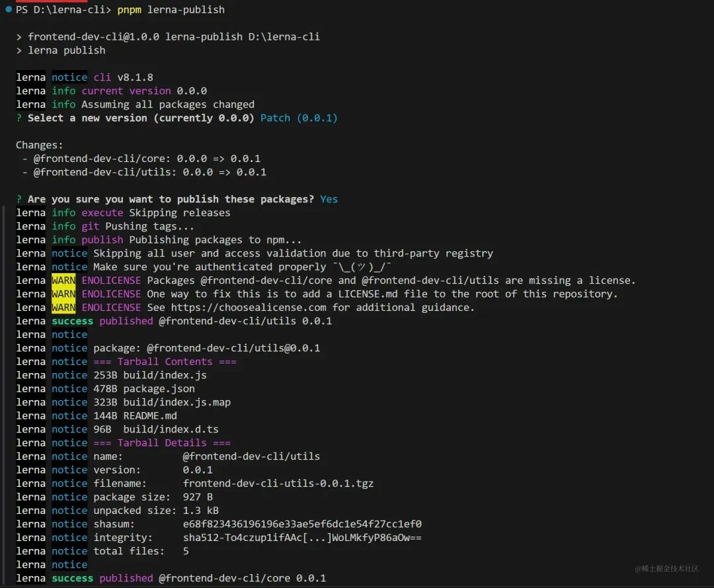This screenshot has width=714, height=588.
Task: Click 'Make sure you're authenticated properly' line
Action: 242,267
